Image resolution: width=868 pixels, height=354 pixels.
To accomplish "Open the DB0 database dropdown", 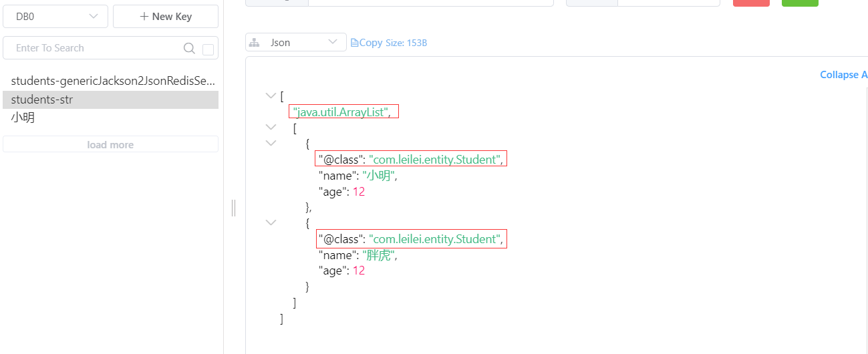I will pyautogui.click(x=55, y=17).
